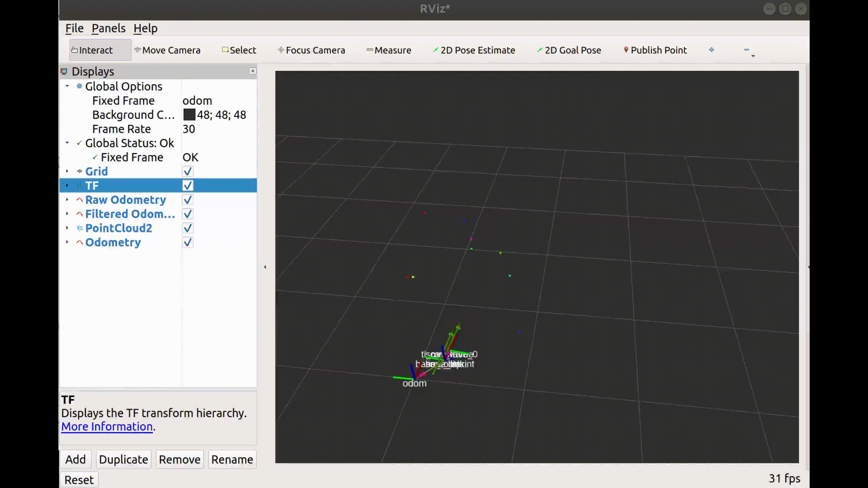Toggle the Raw Odometry checkbox

click(188, 200)
